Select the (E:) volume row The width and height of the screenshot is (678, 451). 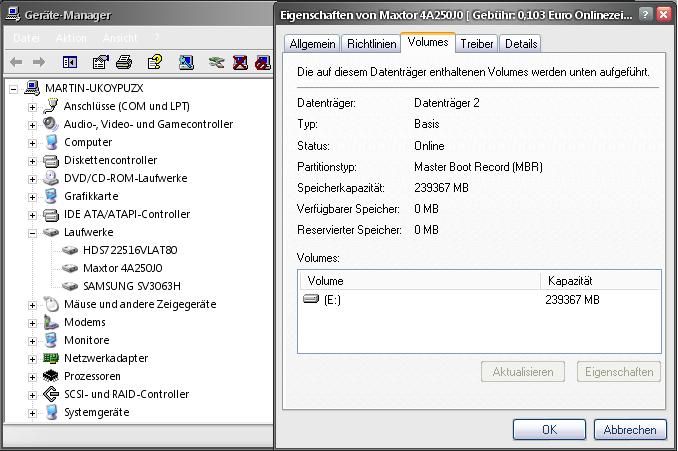[479, 299]
